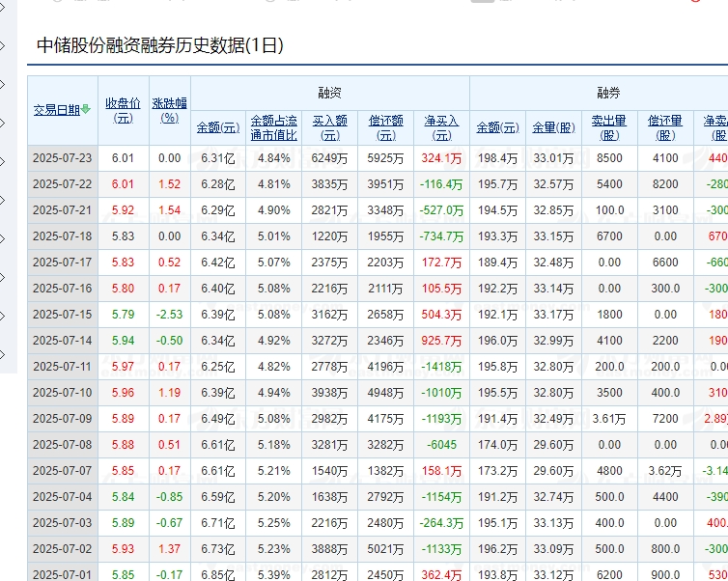Select the 2025-07-15 date cell
Viewport: 728px width, 581px height.
pyautogui.click(x=62, y=315)
